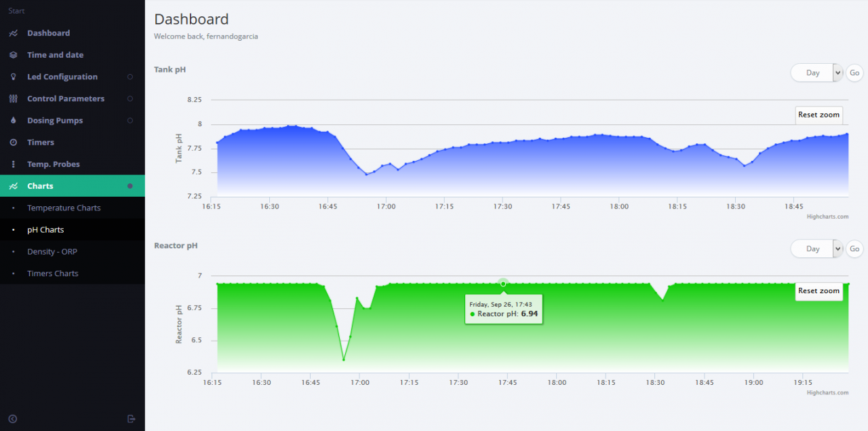Reset zoom on Reactor pH chart
The height and width of the screenshot is (431, 868).
[x=818, y=291]
